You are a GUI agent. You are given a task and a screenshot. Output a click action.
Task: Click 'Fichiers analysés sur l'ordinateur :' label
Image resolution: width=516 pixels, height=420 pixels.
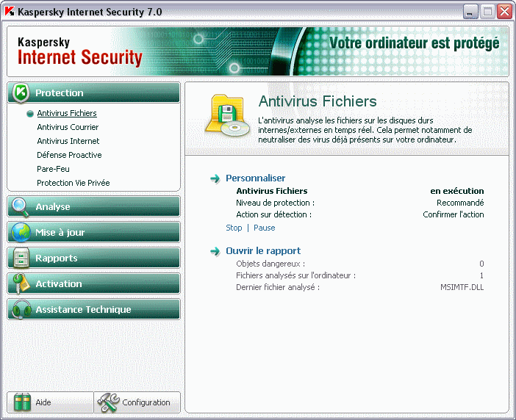(295, 275)
